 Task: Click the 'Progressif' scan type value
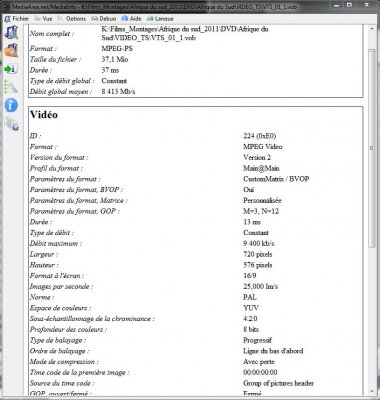point(257,340)
